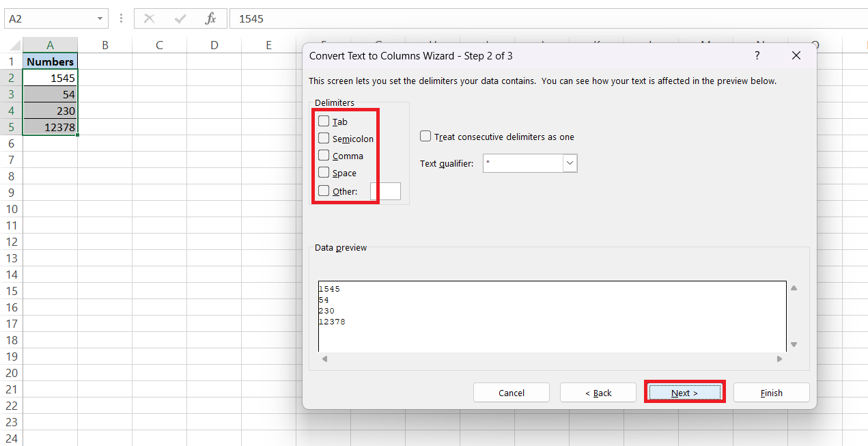Viewport: 868px width, 446px height.
Task: Open the Text qualifier dropdown
Action: [570, 163]
